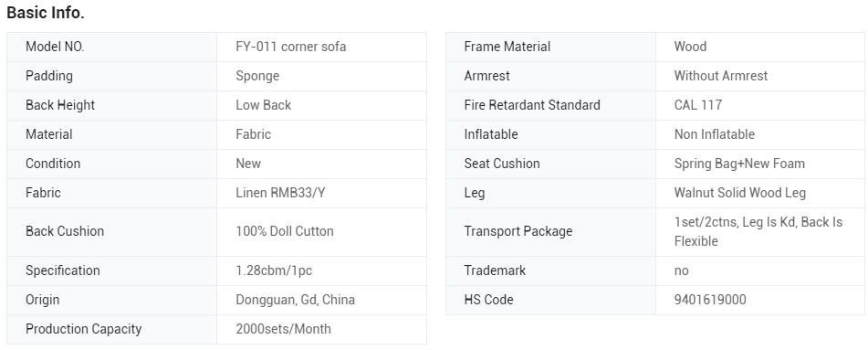Click the Frame Material label
This screenshot has width=868, height=350.
(x=507, y=47)
